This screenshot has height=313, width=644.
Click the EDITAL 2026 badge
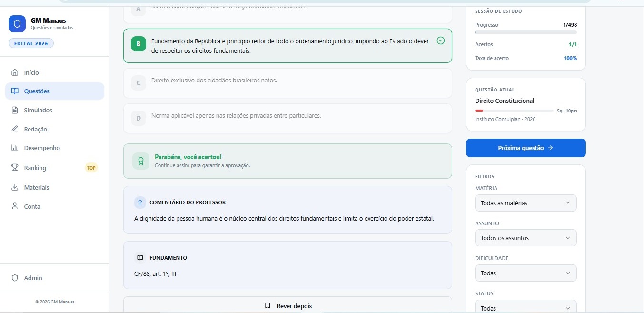pyautogui.click(x=31, y=43)
